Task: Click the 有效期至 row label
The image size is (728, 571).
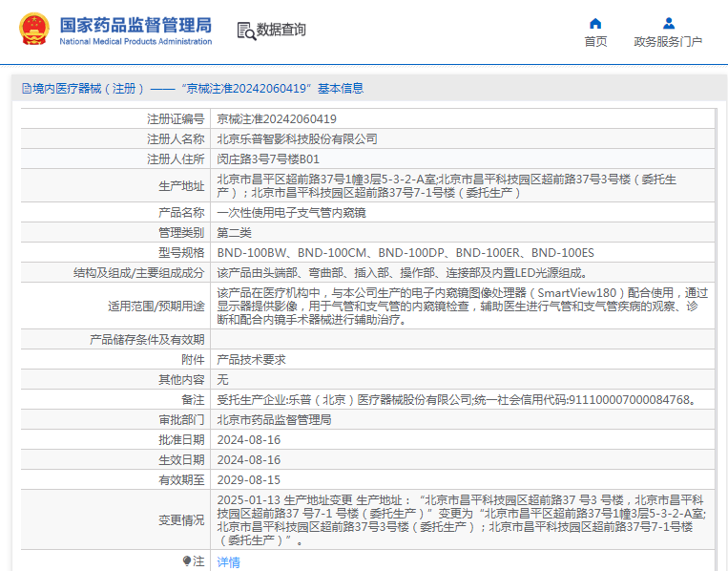Action: click(x=181, y=479)
